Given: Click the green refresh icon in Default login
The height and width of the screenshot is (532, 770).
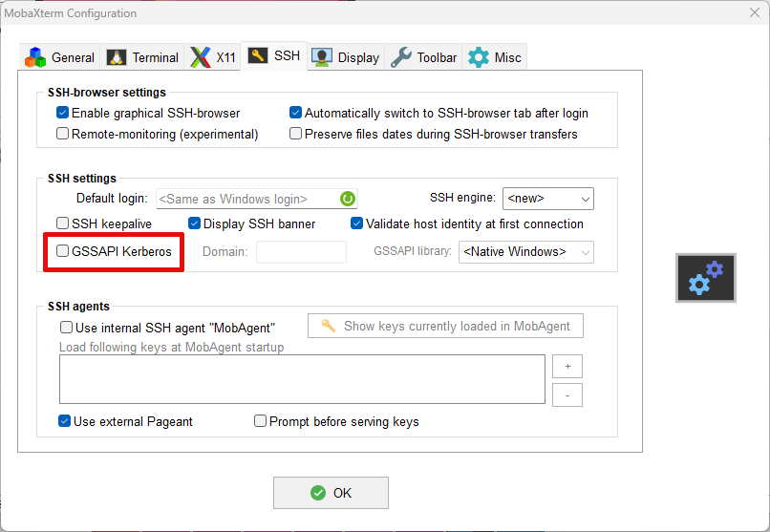Looking at the screenshot, I should click(348, 199).
